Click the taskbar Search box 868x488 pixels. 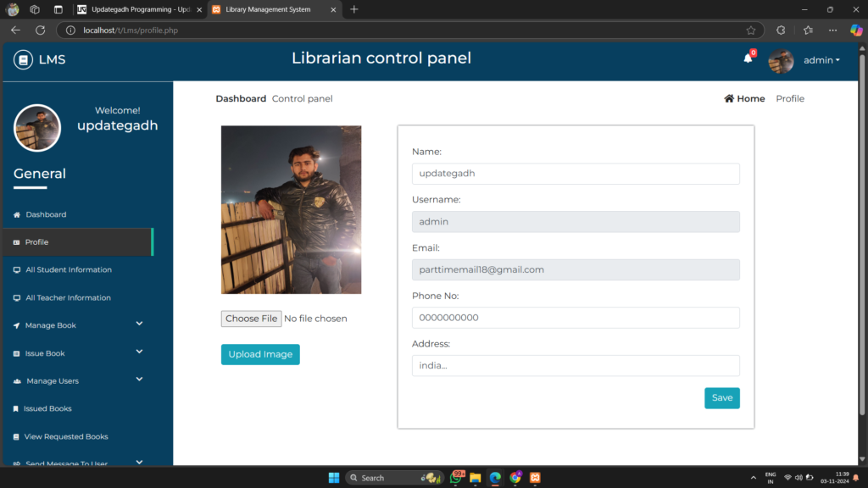tap(395, 478)
